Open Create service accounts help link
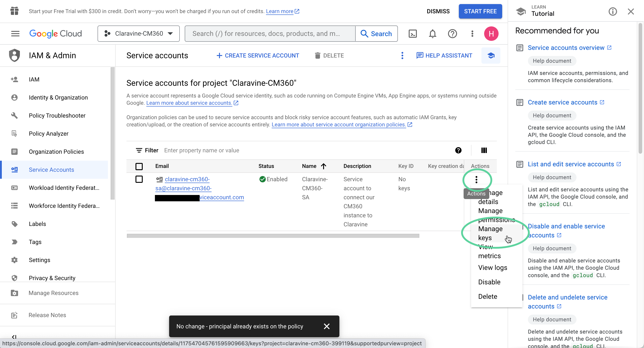The image size is (644, 348). (563, 102)
